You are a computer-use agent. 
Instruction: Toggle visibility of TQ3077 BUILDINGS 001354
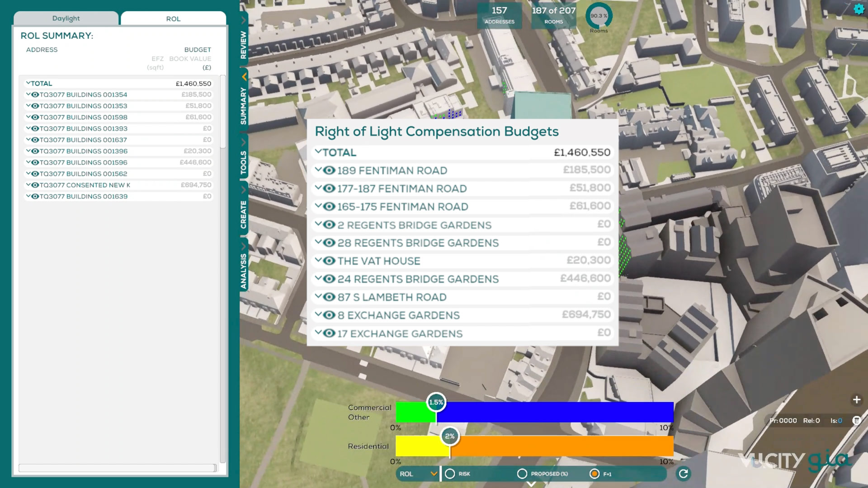tap(35, 94)
